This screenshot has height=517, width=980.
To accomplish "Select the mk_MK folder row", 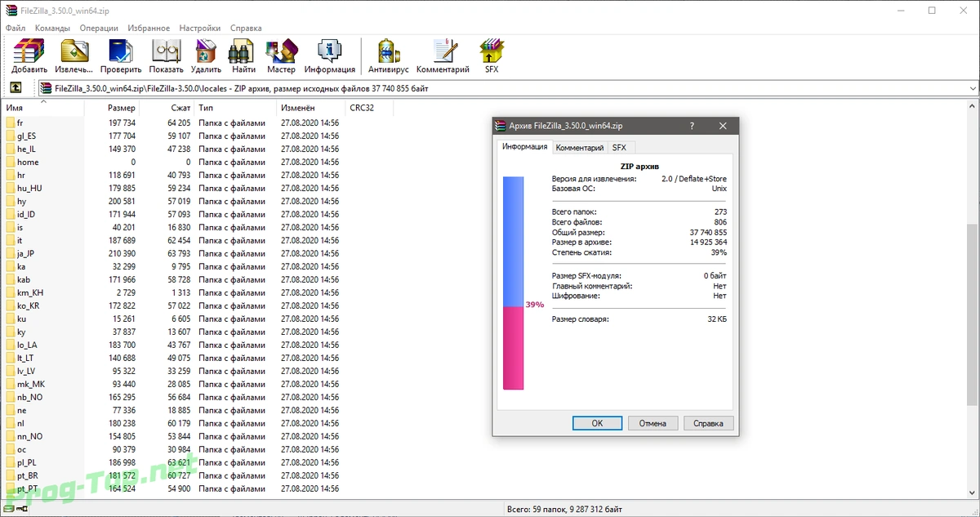I will 171,385.
